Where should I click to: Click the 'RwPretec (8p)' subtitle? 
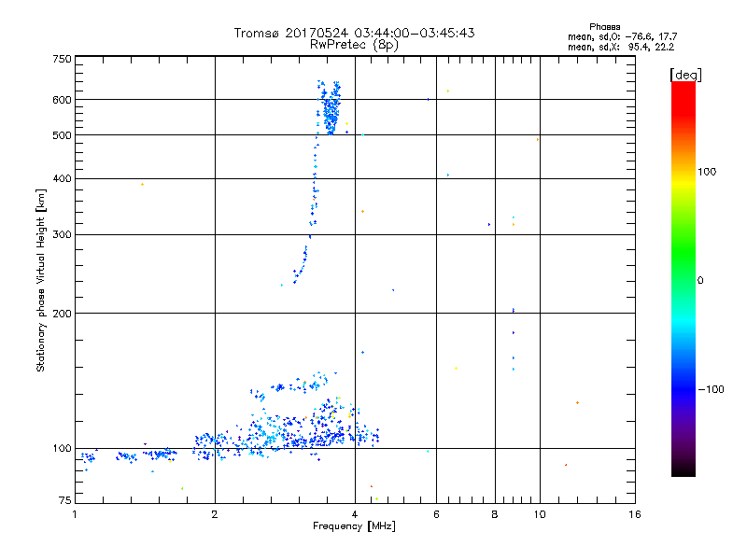(354, 45)
